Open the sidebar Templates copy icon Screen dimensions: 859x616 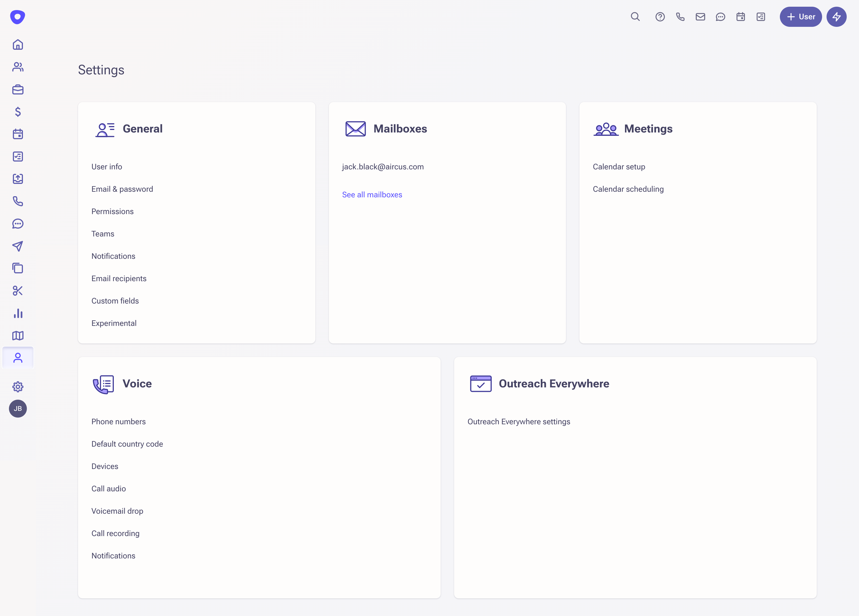pos(18,268)
